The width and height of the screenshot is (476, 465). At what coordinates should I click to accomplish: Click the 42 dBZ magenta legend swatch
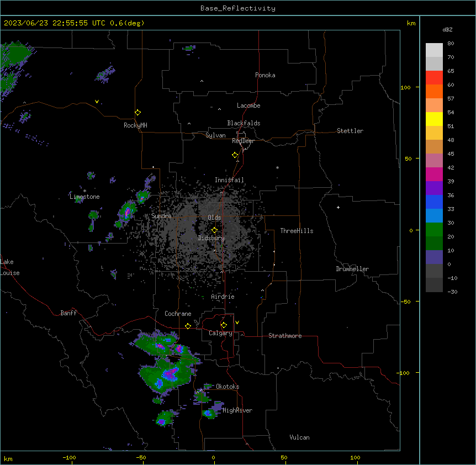coord(434,174)
